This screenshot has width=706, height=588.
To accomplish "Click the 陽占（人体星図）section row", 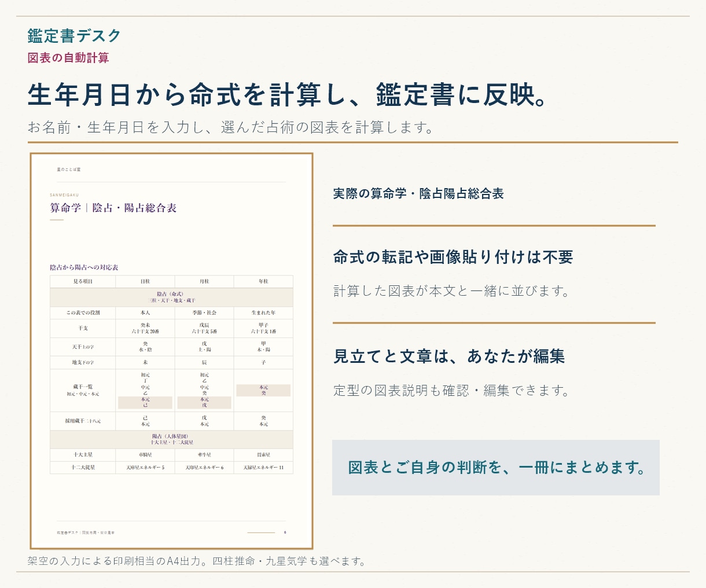I will coord(171,439).
